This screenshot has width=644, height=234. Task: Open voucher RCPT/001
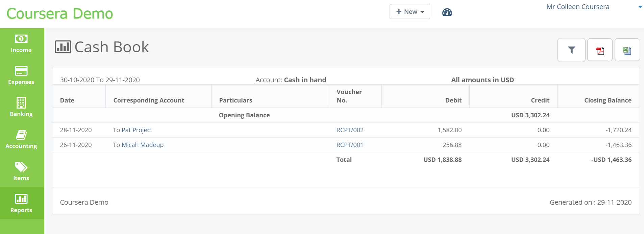(x=350, y=145)
